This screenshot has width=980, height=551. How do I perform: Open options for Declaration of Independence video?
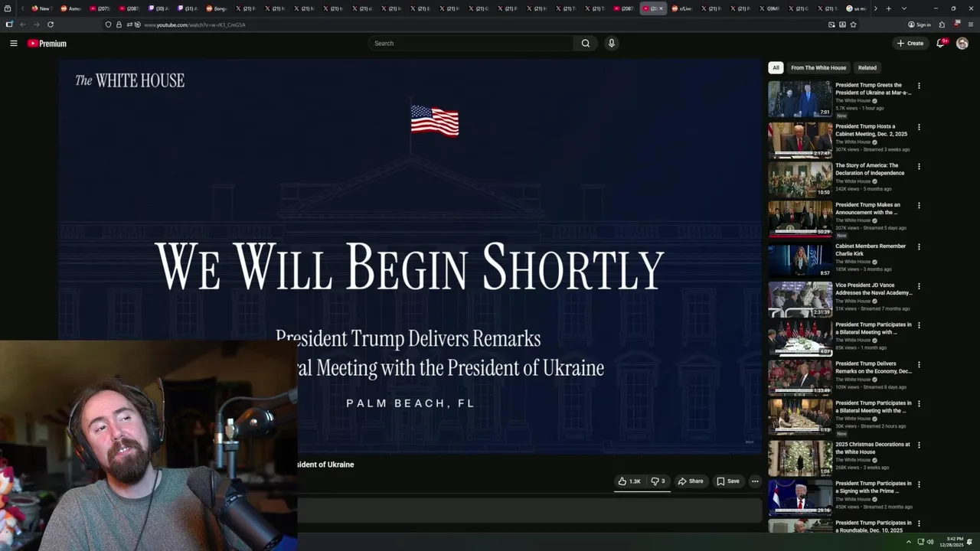(919, 166)
